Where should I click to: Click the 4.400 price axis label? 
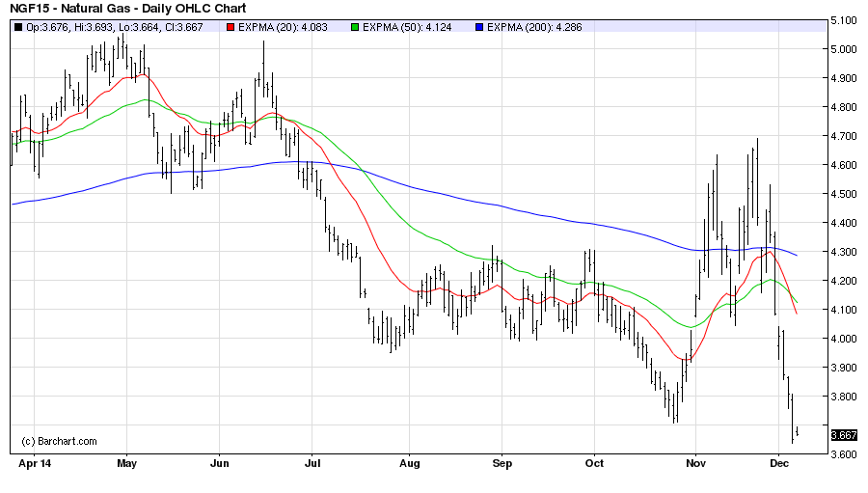844,223
